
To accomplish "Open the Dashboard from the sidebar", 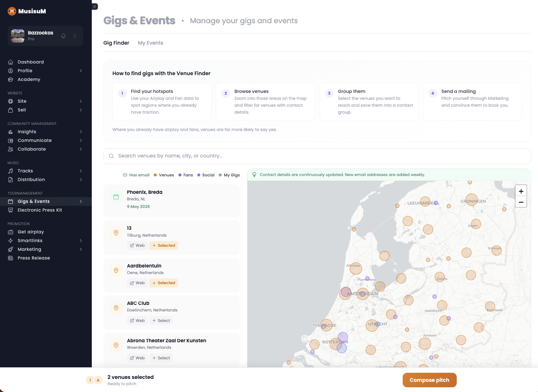I will 30,62.
